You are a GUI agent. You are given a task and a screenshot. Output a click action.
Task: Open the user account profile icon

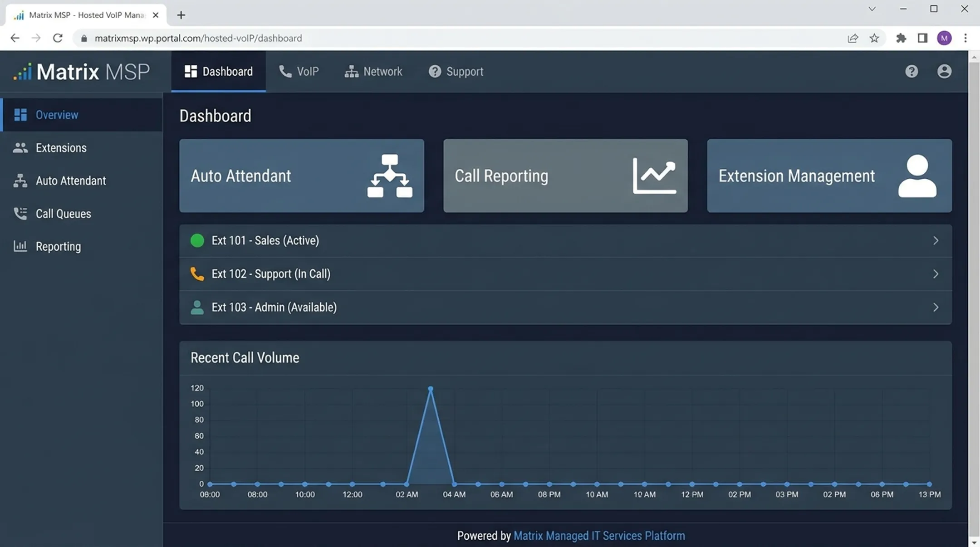tap(944, 72)
